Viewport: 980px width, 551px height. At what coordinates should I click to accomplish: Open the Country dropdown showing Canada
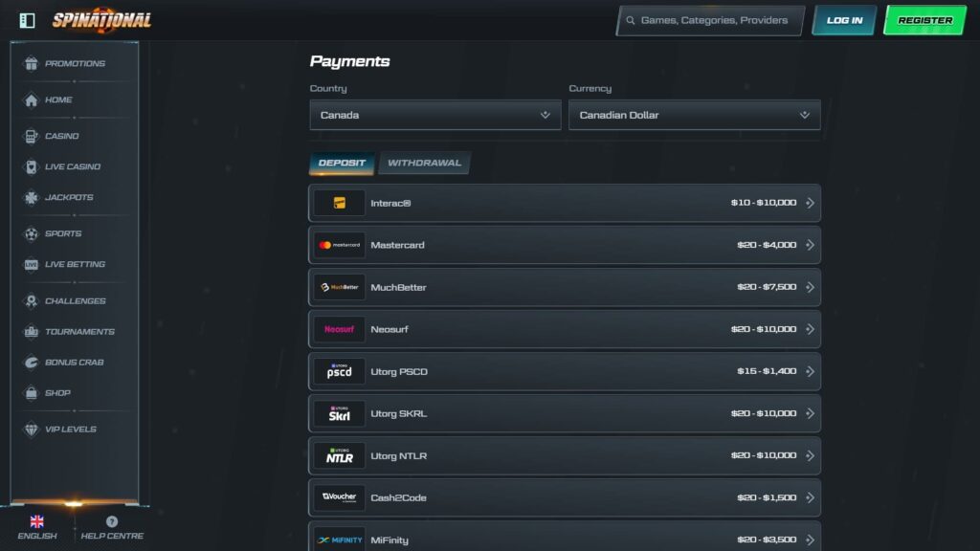pos(434,114)
